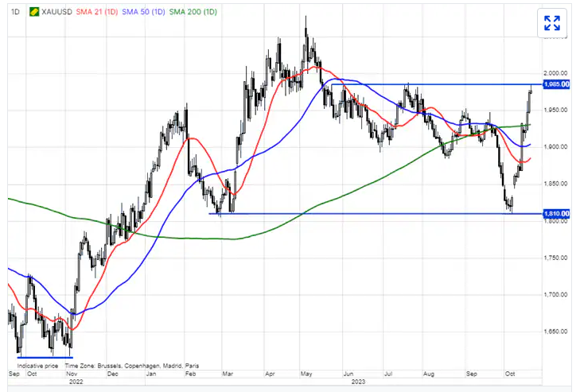Select the SMA 200 (1D) indicator label
This screenshot has width=580, height=392.
click(x=193, y=12)
